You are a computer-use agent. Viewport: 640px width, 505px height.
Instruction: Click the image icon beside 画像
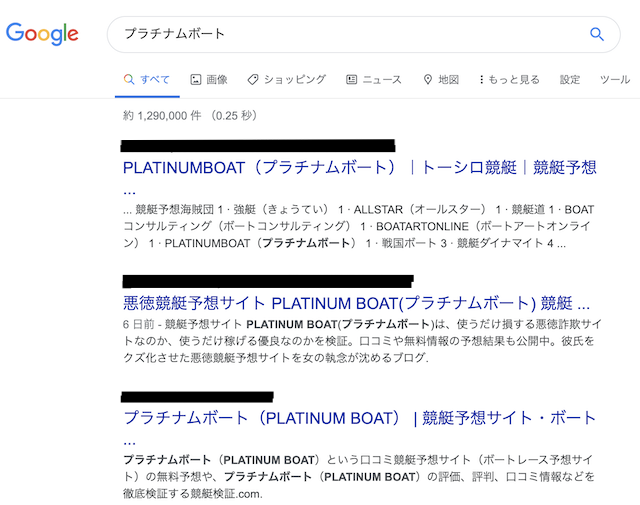pos(196,80)
